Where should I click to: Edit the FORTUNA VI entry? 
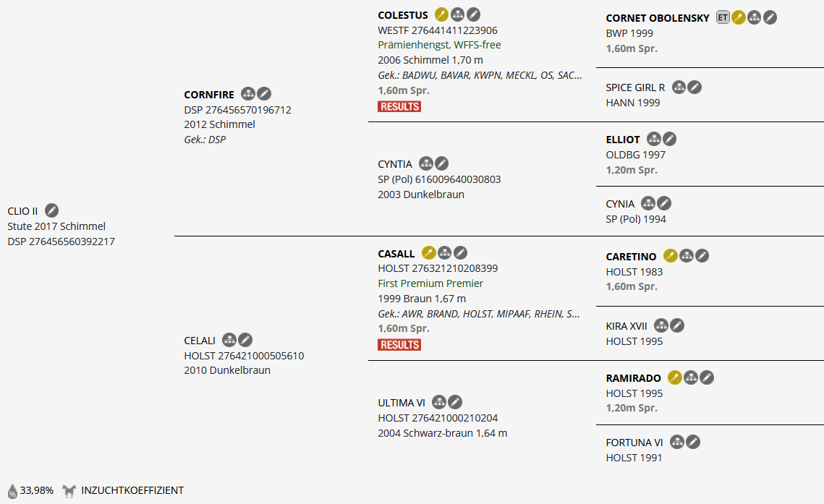[x=693, y=442]
